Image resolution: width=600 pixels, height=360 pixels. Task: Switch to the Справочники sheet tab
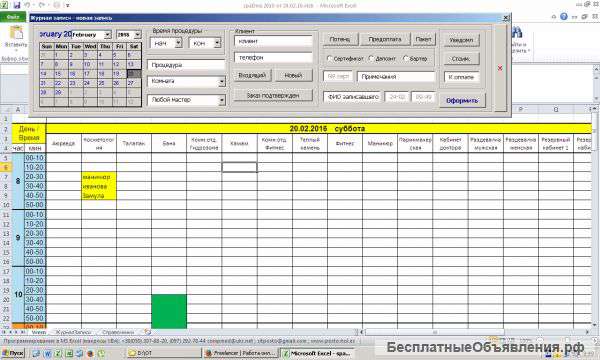point(118,332)
